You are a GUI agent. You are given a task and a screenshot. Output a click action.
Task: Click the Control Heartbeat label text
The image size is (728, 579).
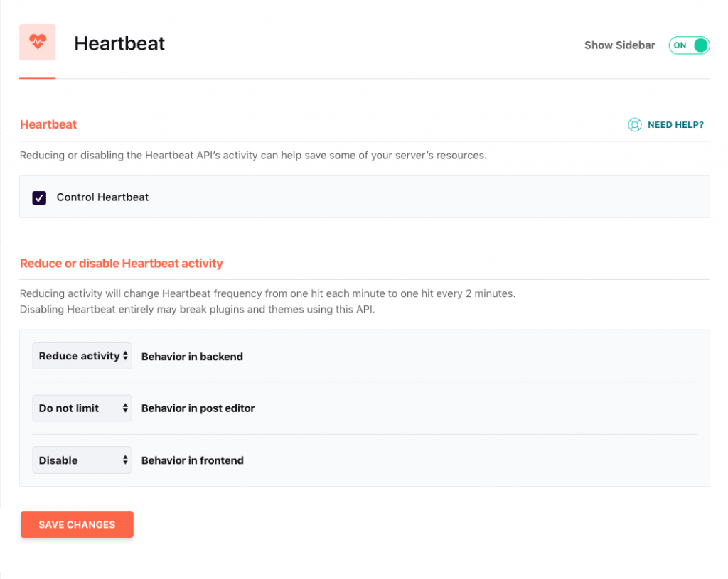pos(102,197)
